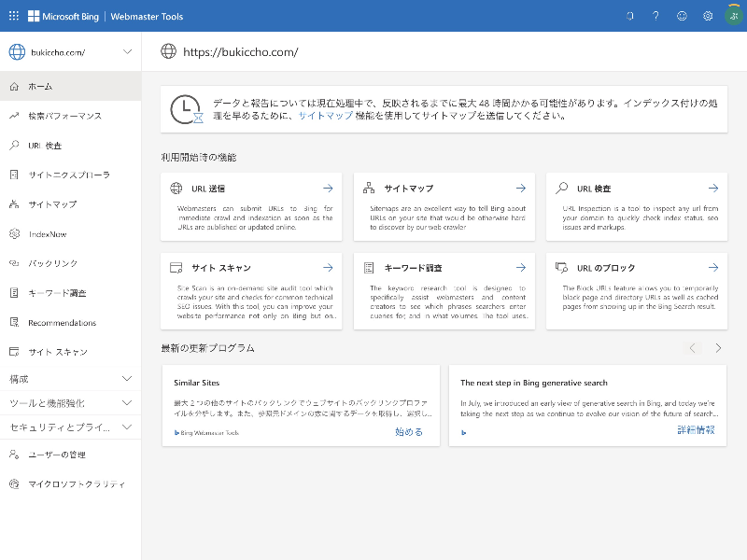Click the キーワード調査 document icon in sidebar
Screen dimensions: 747x560
point(14,293)
